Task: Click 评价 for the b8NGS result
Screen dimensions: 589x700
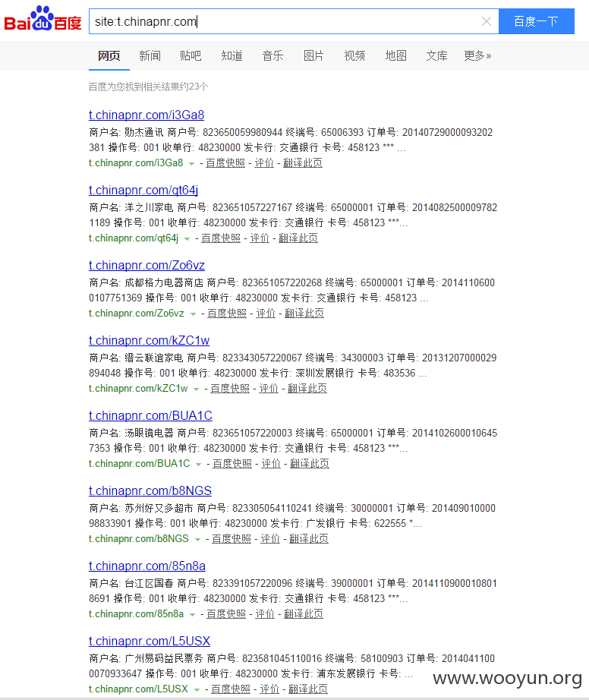Action: pyautogui.click(x=270, y=539)
